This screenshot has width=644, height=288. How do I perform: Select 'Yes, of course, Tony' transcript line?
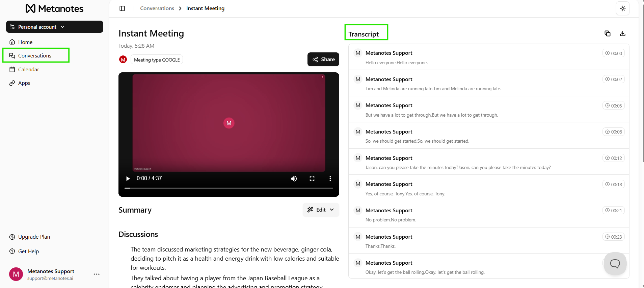[405, 194]
